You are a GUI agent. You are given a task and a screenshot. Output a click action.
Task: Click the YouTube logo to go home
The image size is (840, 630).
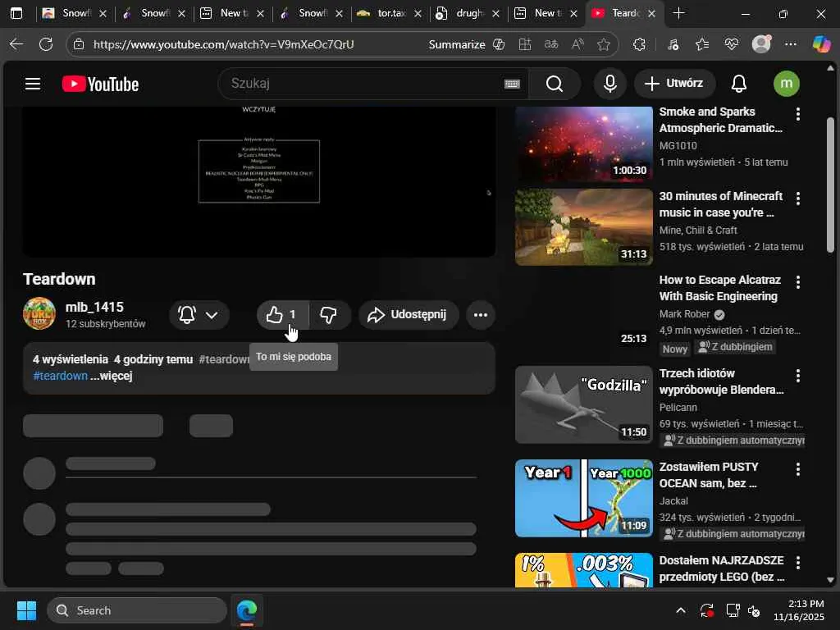point(100,84)
